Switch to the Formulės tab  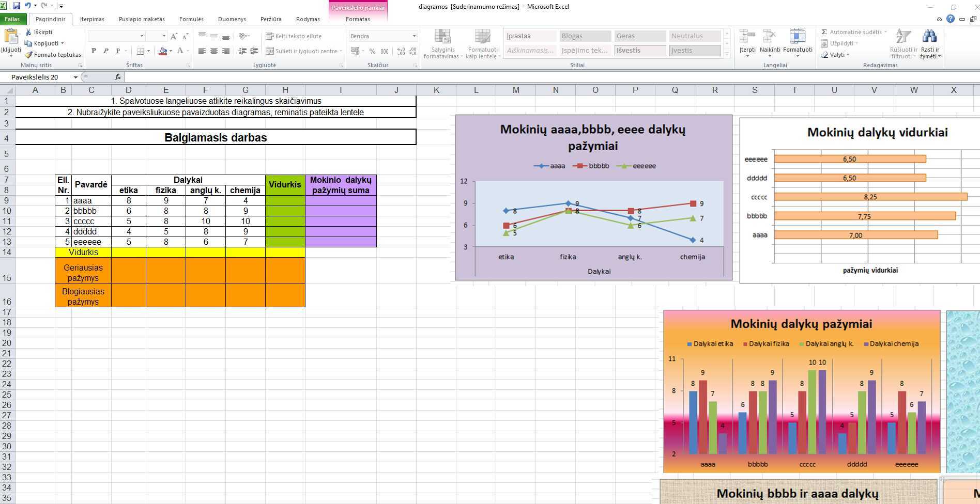[191, 19]
